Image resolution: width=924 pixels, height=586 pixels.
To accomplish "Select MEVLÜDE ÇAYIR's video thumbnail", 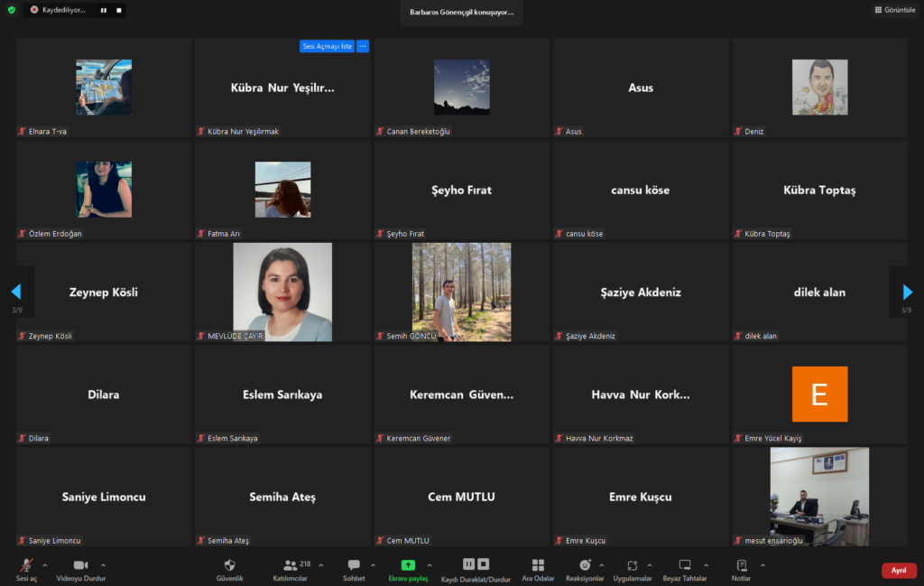I will [282, 292].
